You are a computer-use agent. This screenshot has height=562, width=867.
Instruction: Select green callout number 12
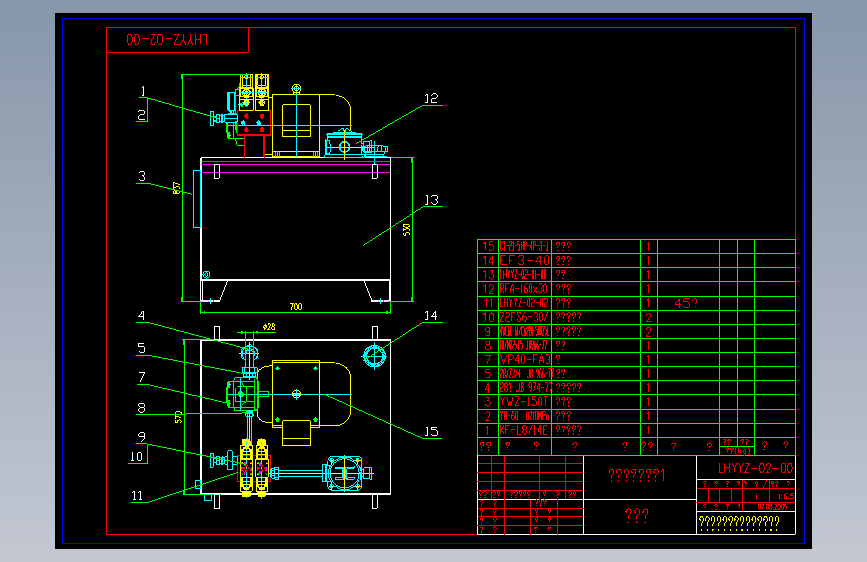tap(431, 98)
